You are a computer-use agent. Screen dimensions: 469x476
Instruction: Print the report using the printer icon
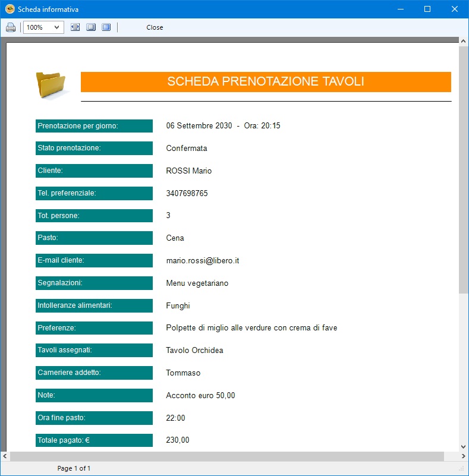pyautogui.click(x=11, y=27)
